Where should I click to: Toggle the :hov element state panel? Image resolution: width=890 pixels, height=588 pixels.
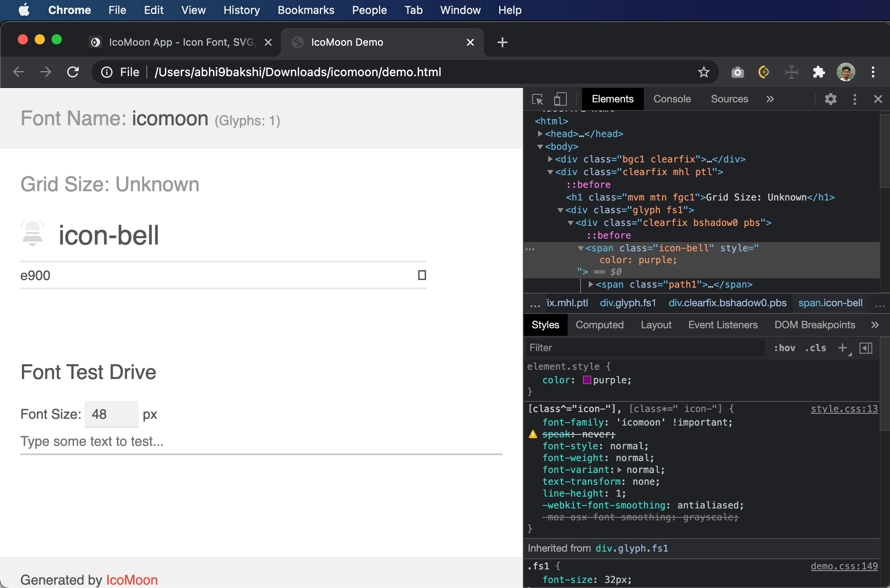(784, 348)
